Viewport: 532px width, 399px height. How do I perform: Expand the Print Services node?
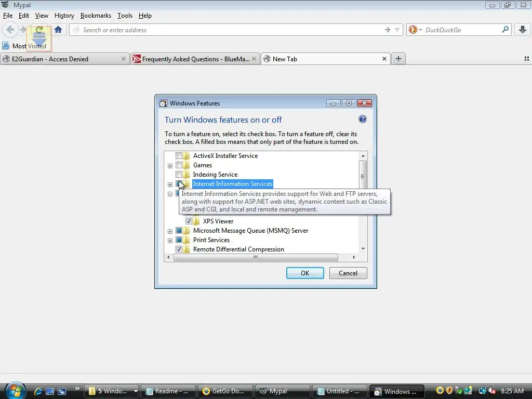coord(170,241)
